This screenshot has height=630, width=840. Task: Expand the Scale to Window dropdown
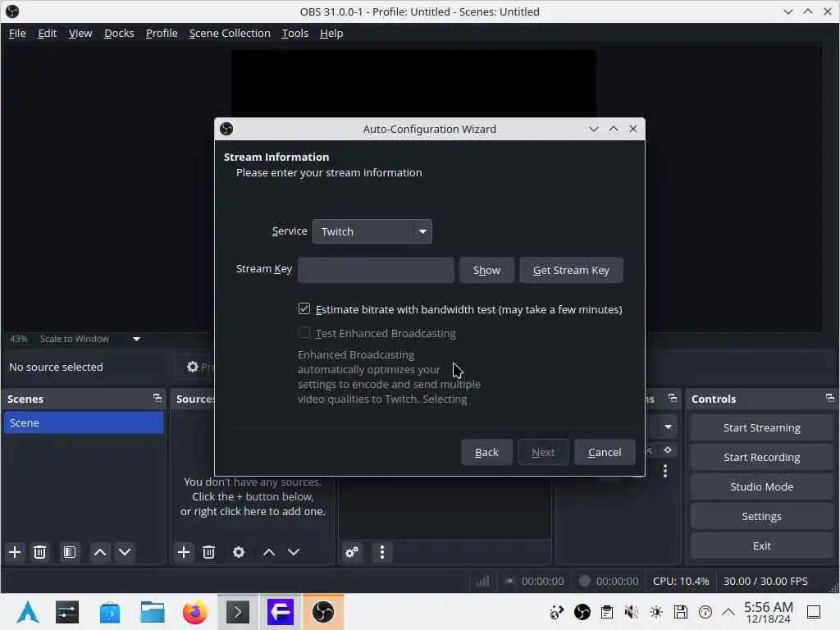point(137,339)
